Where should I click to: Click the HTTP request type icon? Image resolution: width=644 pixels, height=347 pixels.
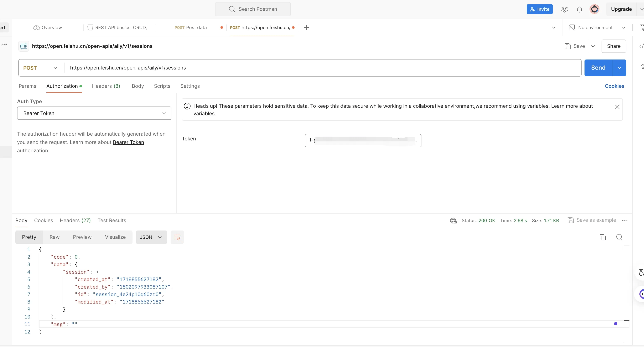[x=24, y=46]
